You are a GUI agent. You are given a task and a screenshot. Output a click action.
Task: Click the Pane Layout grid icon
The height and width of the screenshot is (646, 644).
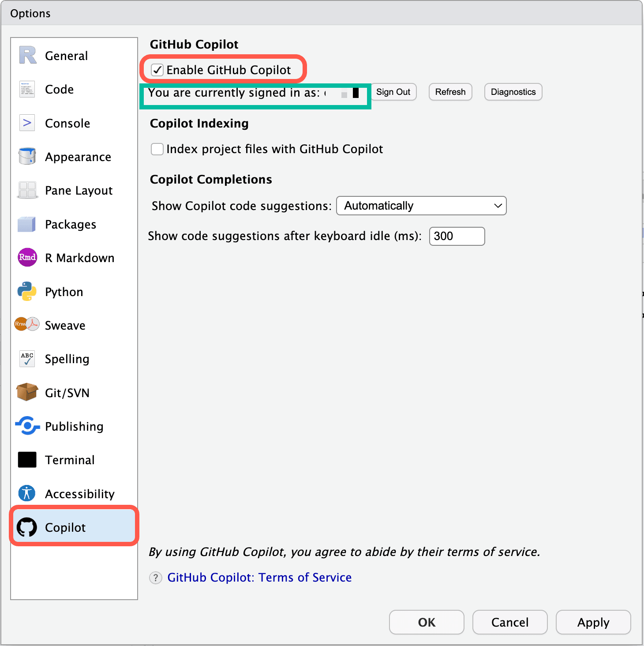(x=27, y=190)
